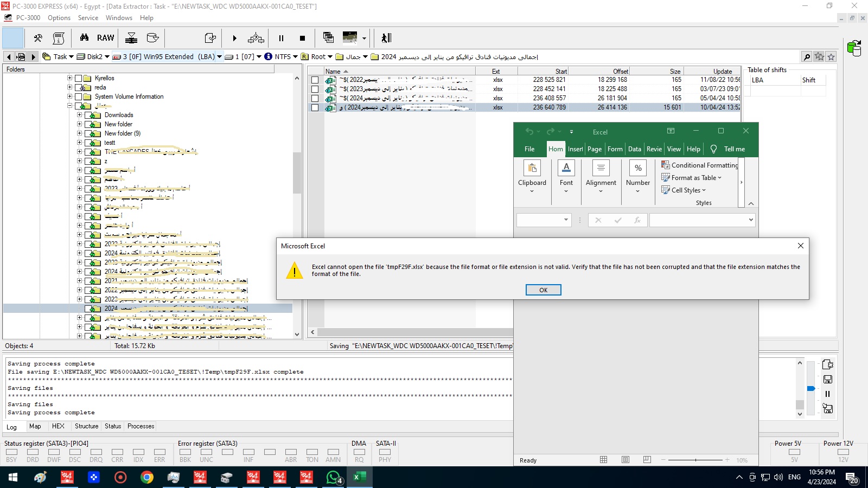Viewport: 868px width, 488px height.
Task: Click the play (start) toolbar button
Action: coord(234,38)
